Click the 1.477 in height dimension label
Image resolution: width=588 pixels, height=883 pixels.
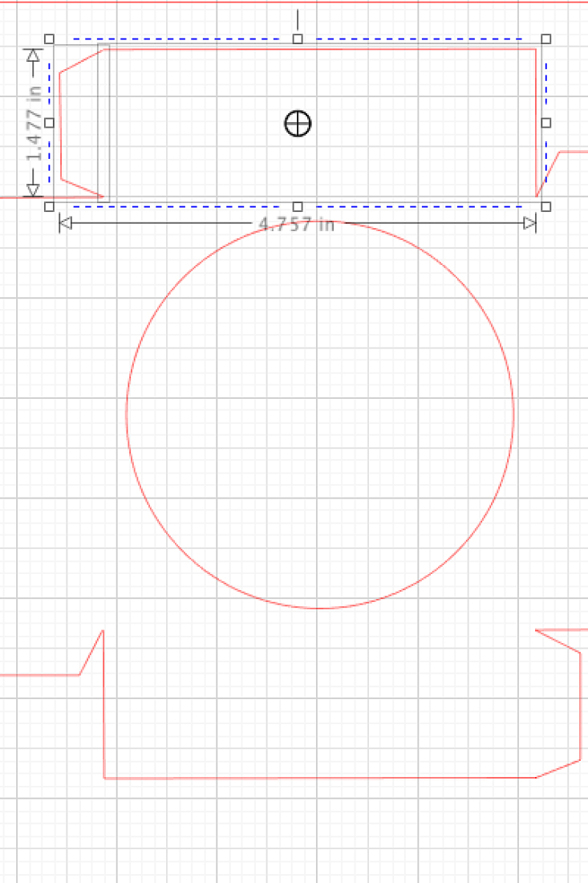[34, 124]
